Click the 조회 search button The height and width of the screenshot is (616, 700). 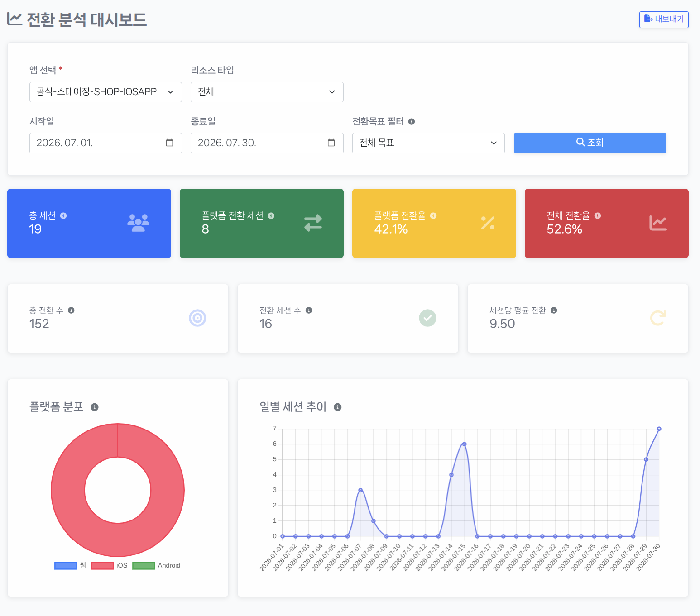click(590, 143)
